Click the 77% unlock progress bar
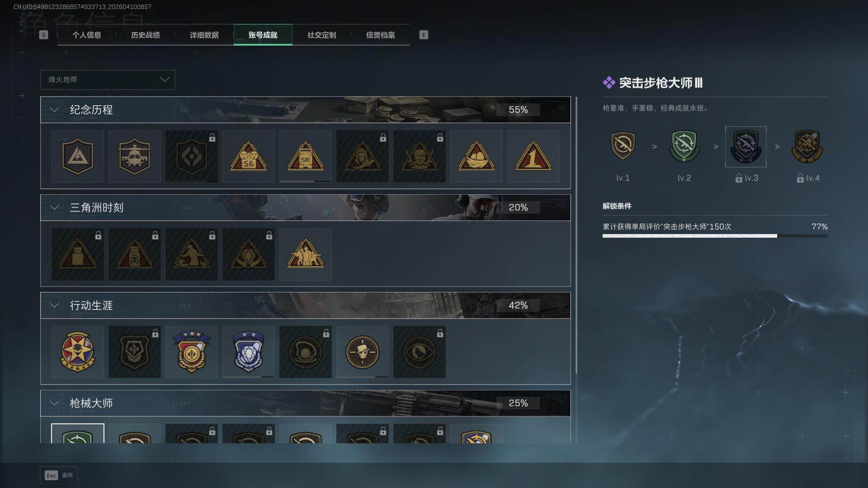Image resolution: width=868 pixels, height=488 pixels. pos(715,236)
